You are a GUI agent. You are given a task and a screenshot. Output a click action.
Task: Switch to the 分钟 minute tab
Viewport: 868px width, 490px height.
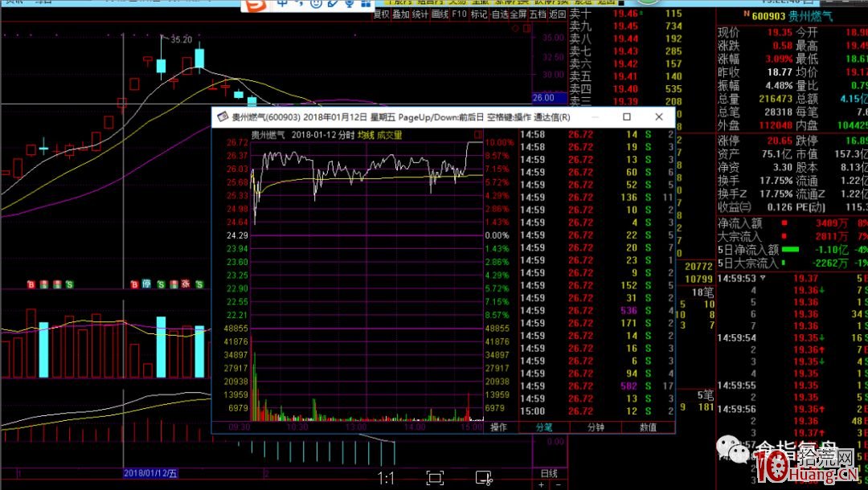(x=596, y=427)
